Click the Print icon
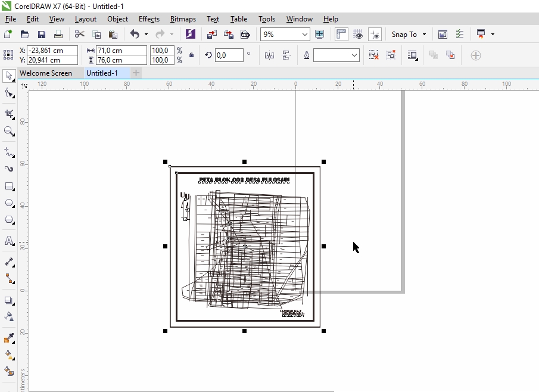539x392 pixels. click(58, 34)
